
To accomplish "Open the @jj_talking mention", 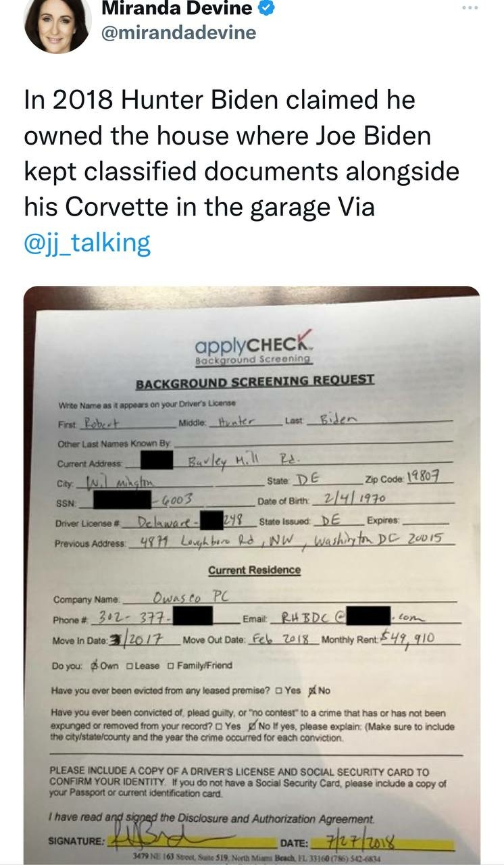I will pos(87,242).
